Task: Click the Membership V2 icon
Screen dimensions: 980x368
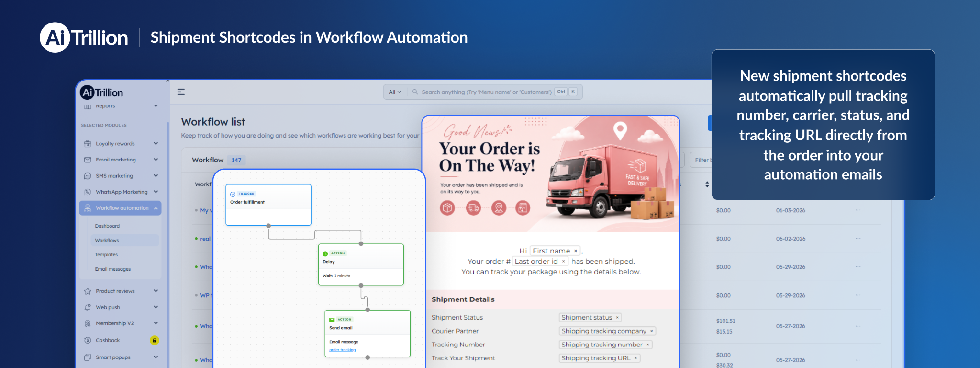Action: (x=88, y=323)
